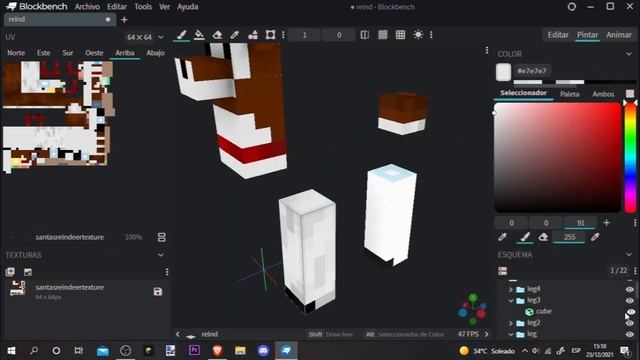The image size is (640, 360).
Task: Click the hex color field #e7e7e7
Action: (x=532, y=71)
